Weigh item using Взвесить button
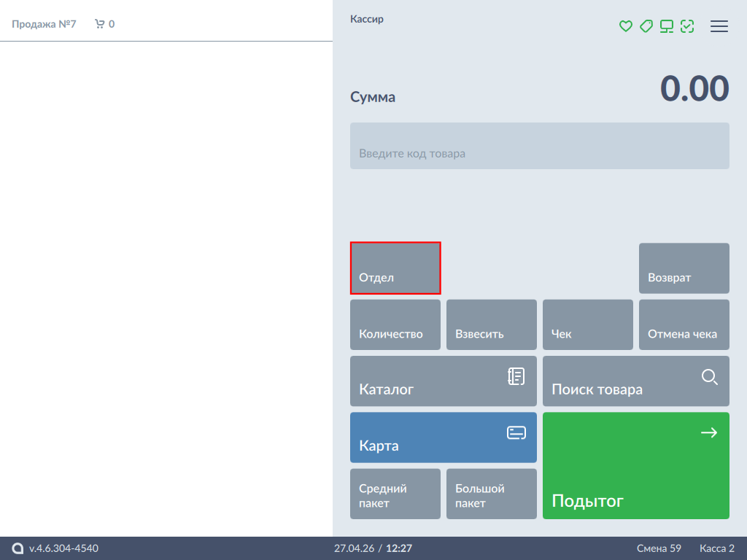The image size is (747, 560). [492, 324]
